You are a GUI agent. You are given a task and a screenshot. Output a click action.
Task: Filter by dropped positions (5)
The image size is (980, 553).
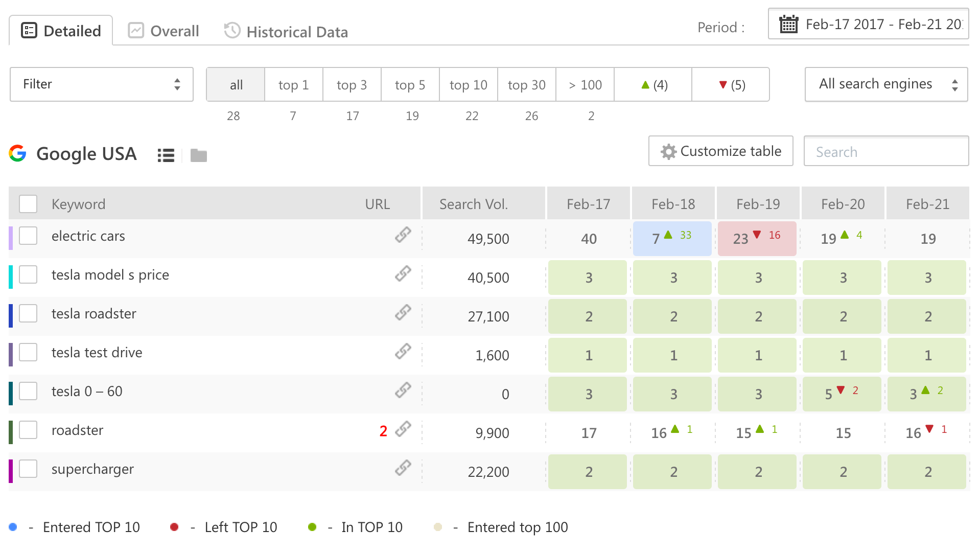(731, 84)
